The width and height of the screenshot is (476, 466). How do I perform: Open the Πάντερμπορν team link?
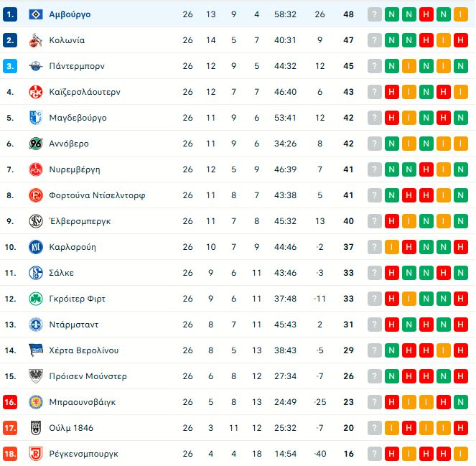[77, 66]
